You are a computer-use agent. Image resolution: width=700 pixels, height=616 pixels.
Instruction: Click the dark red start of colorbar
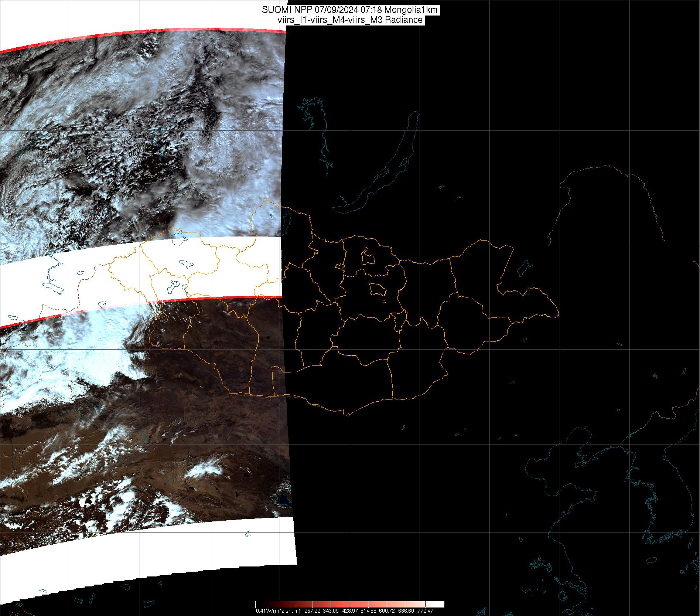pos(259,605)
